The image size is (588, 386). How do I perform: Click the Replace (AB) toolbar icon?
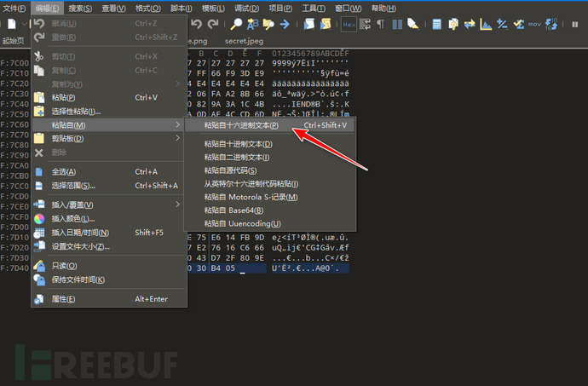coord(253,25)
